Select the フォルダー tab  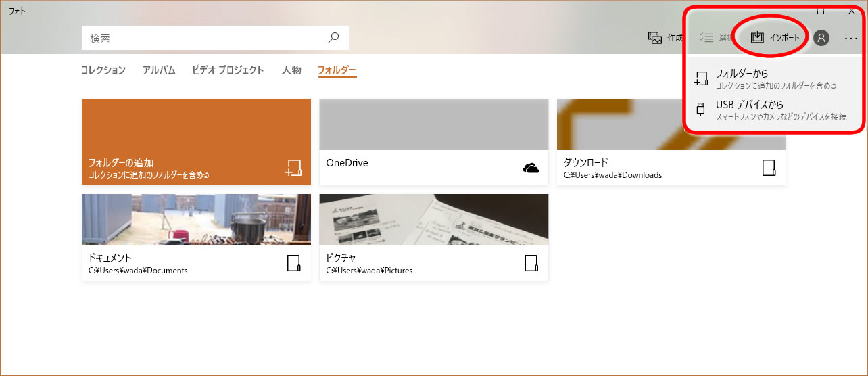pyautogui.click(x=337, y=70)
